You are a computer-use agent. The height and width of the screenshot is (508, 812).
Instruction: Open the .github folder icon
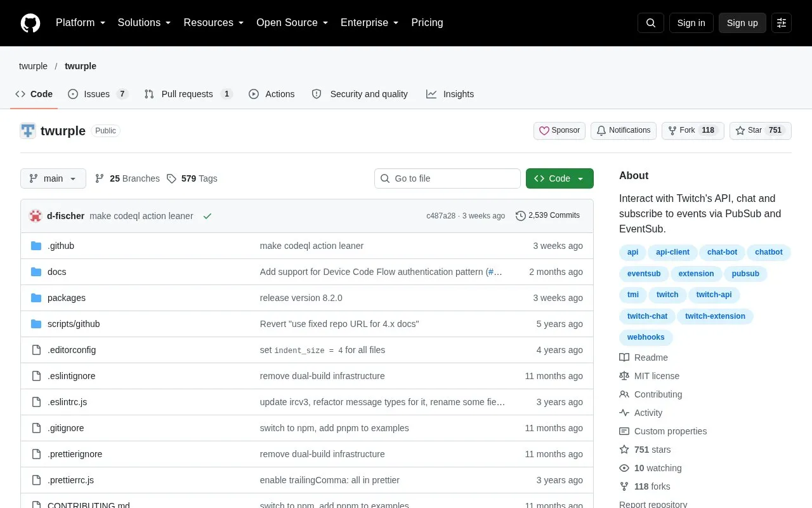click(x=36, y=246)
